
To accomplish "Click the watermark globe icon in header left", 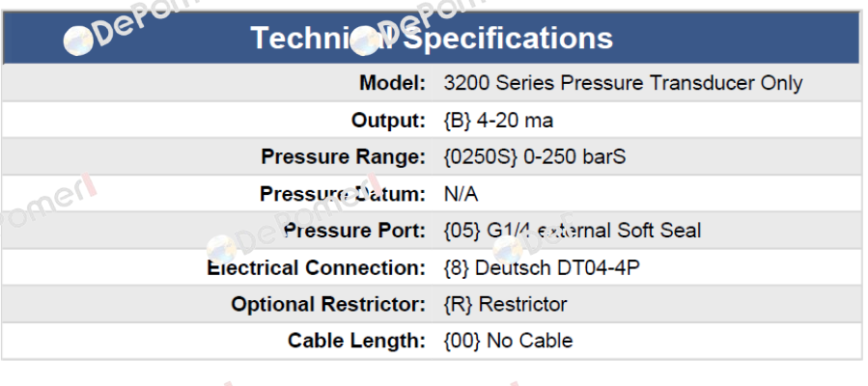I will [x=78, y=41].
